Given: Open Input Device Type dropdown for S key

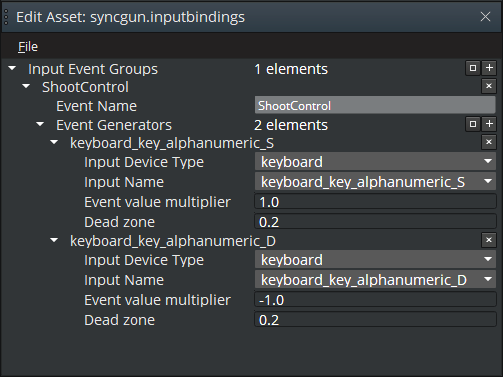Looking at the screenshot, I should [x=375, y=162].
